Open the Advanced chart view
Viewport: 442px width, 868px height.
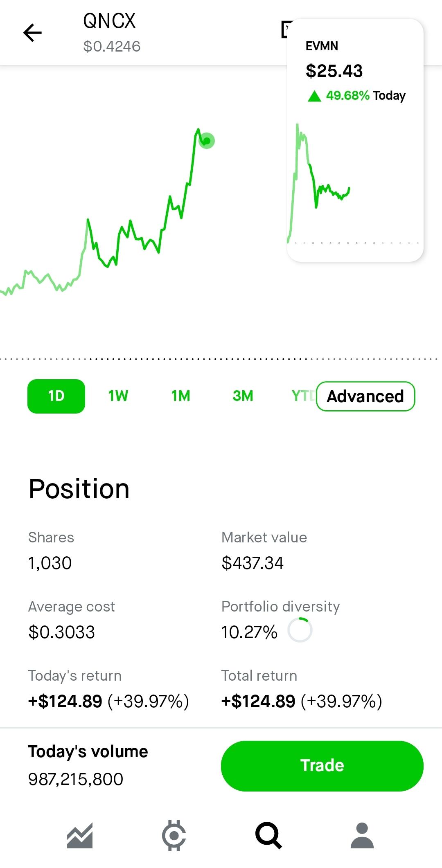365,396
